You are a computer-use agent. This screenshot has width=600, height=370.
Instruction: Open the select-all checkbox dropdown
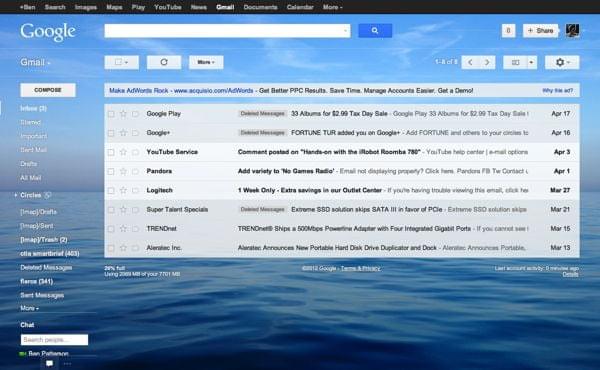tap(122, 62)
